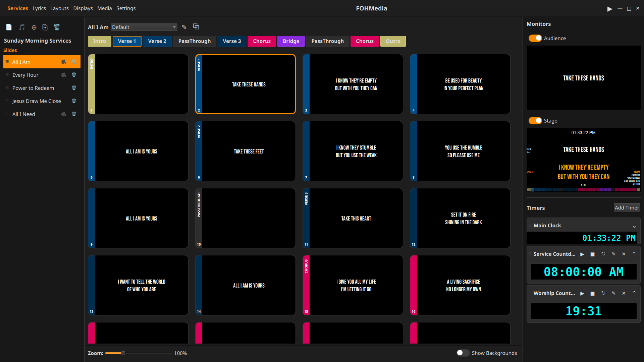This screenshot has width=644, height=362.
Task: Open the Settings menu
Action: coord(126,8)
